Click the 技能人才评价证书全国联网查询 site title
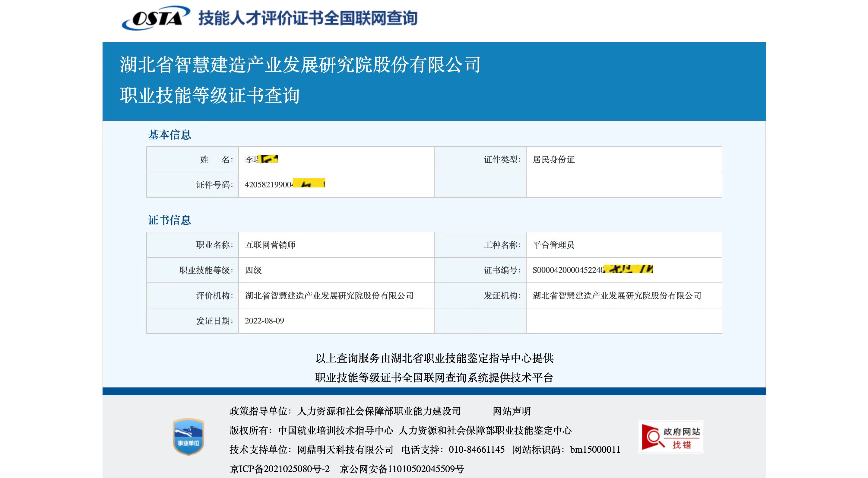This screenshot has width=868, height=478. tap(308, 18)
